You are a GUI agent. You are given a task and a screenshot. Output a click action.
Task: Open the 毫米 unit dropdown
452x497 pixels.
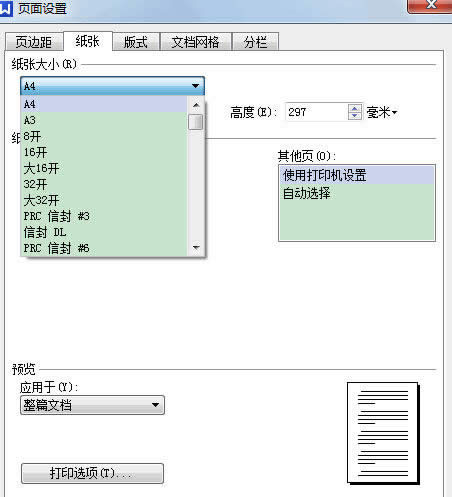point(382,112)
